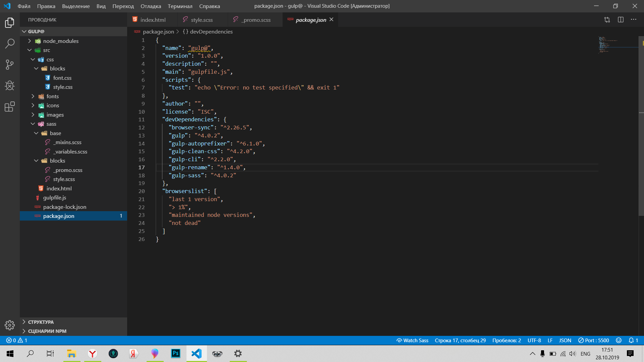Click the Open Changes compare icon
This screenshot has height=362, width=644.
click(x=607, y=20)
